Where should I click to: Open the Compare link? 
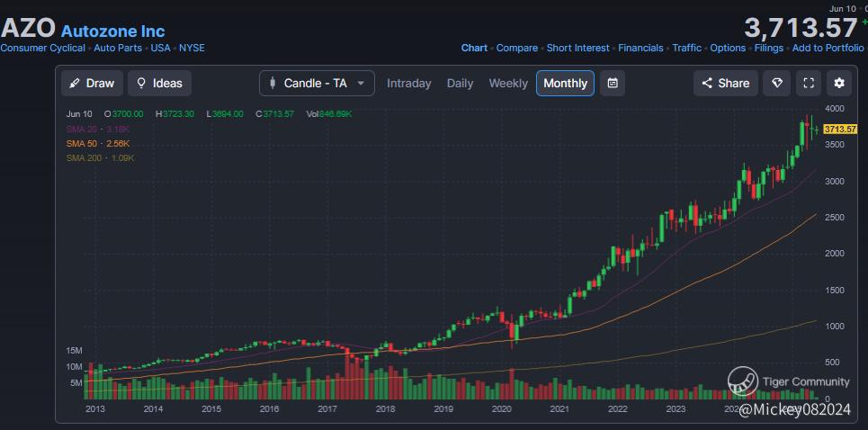(517, 49)
